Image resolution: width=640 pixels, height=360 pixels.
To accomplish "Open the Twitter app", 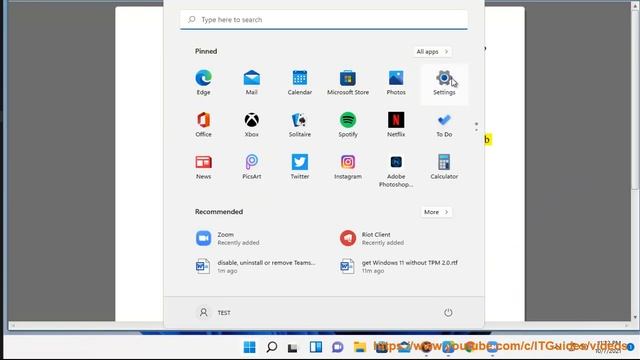I will [300, 167].
